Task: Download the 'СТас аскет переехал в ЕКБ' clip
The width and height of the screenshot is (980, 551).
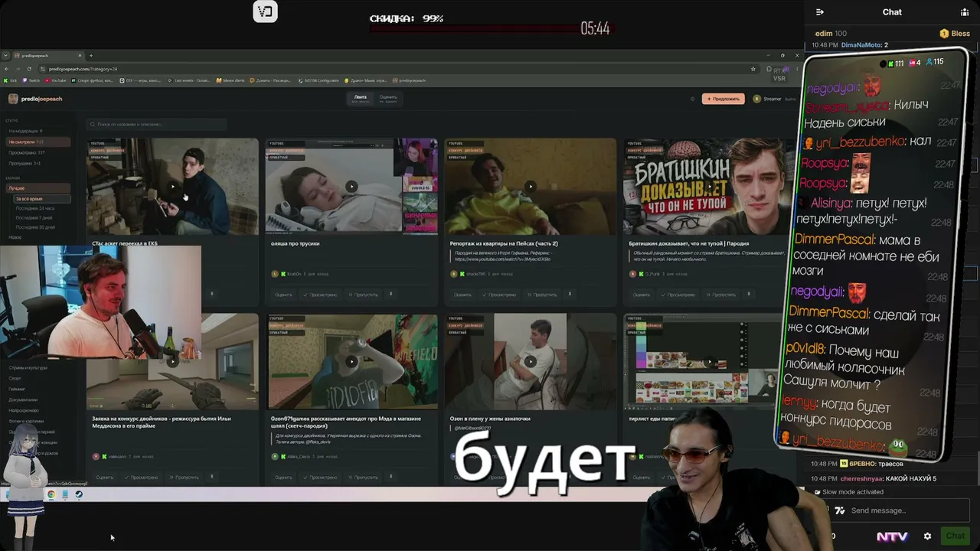Action: 211,294
